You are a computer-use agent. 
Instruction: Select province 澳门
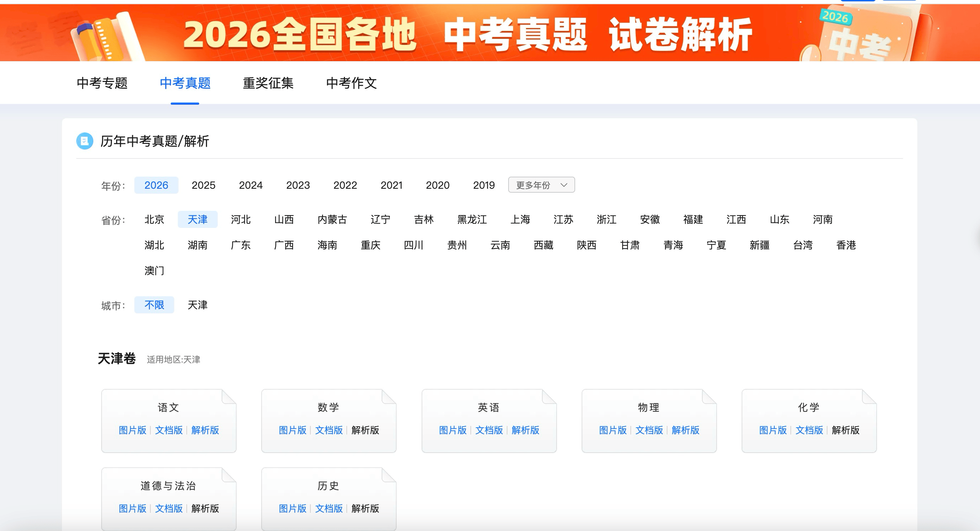(x=154, y=271)
